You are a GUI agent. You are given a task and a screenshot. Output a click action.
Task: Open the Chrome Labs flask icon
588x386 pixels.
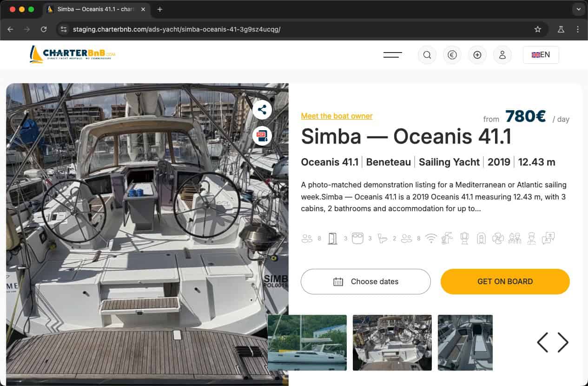[561, 29]
